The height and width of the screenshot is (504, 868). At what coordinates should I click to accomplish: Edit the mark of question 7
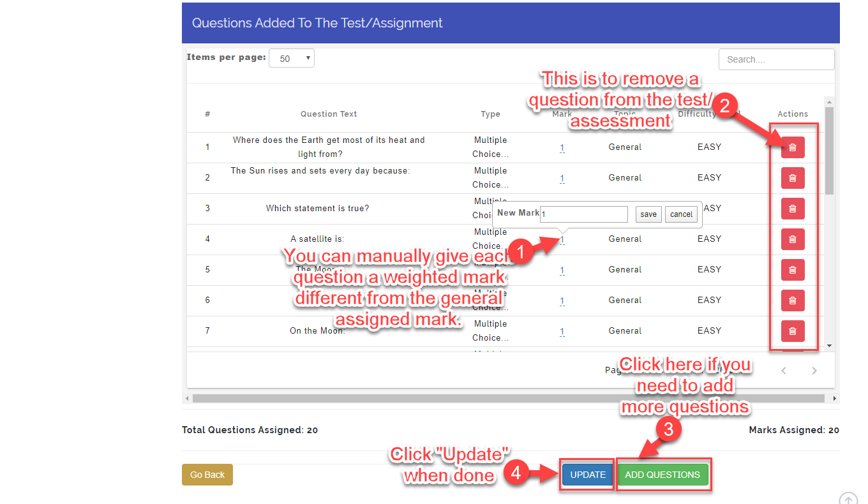pos(562,331)
